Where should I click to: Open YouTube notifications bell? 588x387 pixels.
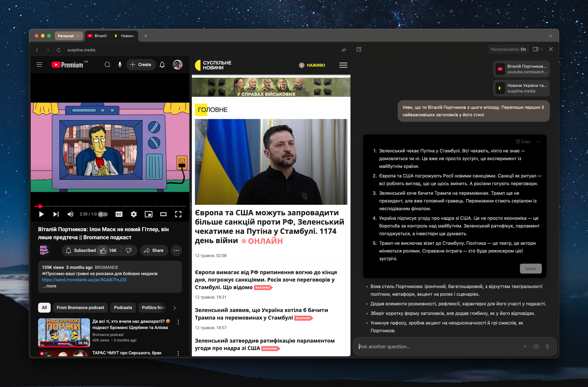162,64
